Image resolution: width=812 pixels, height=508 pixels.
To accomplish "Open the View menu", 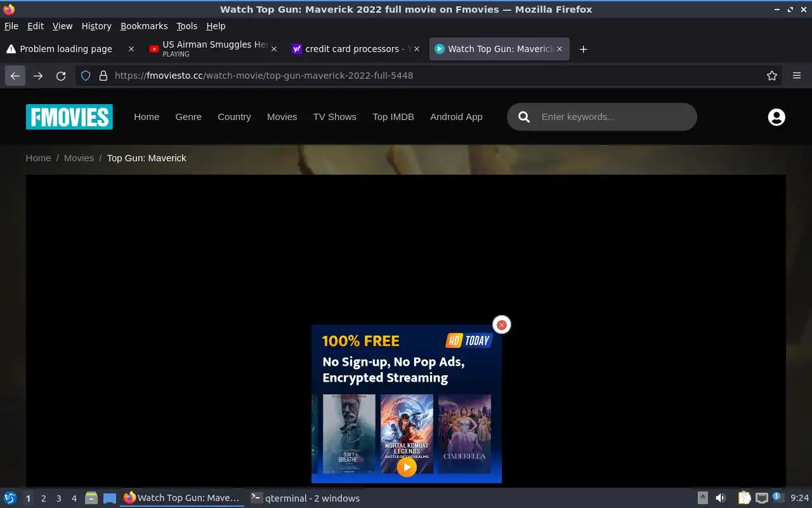I will 62,26.
